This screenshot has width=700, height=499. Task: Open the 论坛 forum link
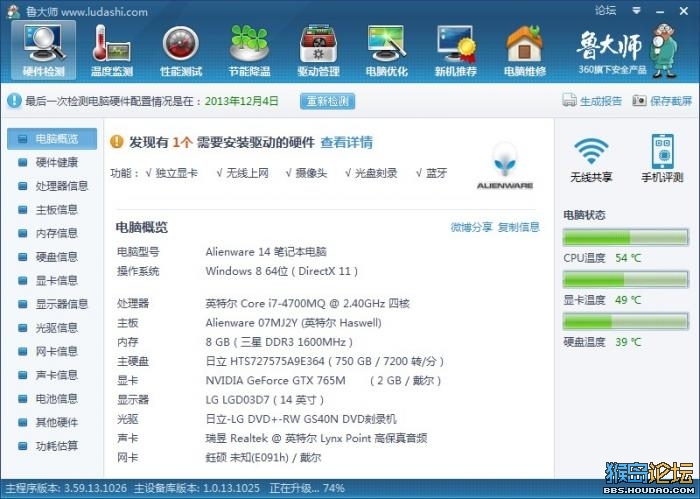[606, 10]
